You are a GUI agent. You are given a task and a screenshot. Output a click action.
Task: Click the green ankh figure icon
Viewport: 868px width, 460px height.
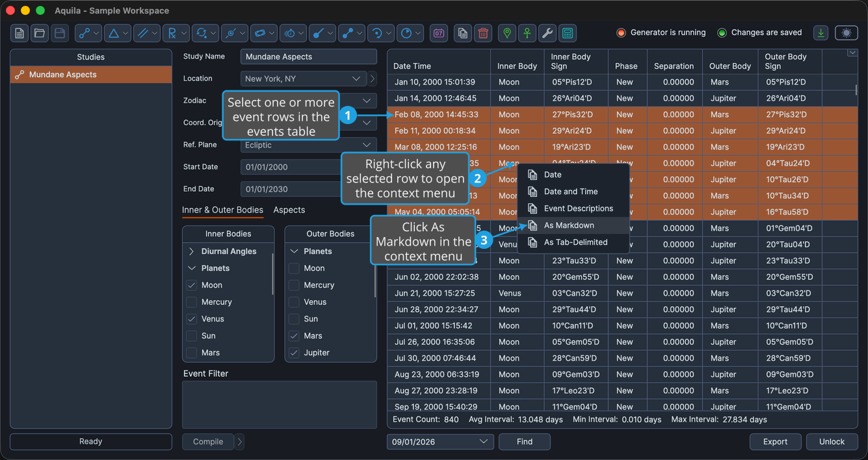(x=527, y=33)
